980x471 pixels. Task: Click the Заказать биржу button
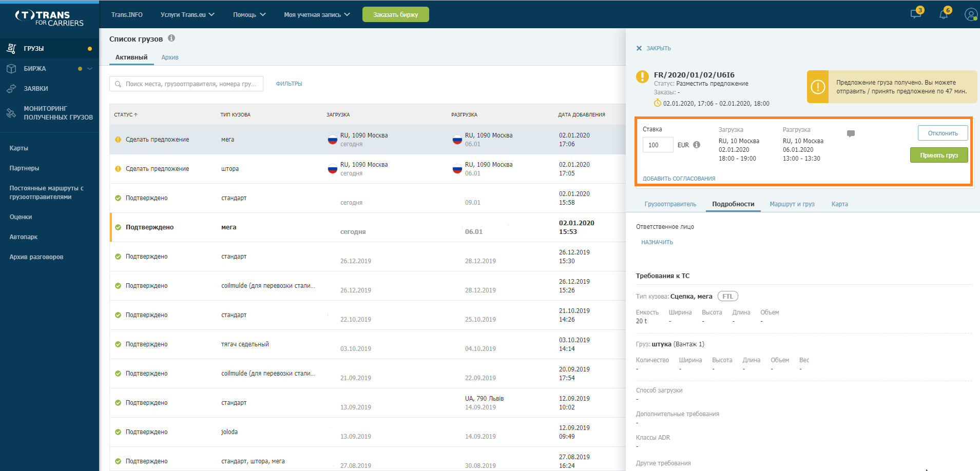click(x=395, y=14)
